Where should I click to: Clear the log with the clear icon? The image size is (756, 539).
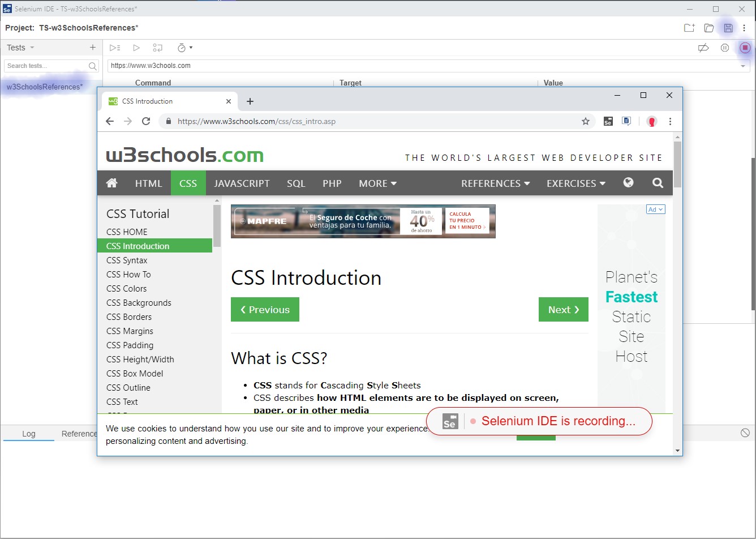pos(745,433)
